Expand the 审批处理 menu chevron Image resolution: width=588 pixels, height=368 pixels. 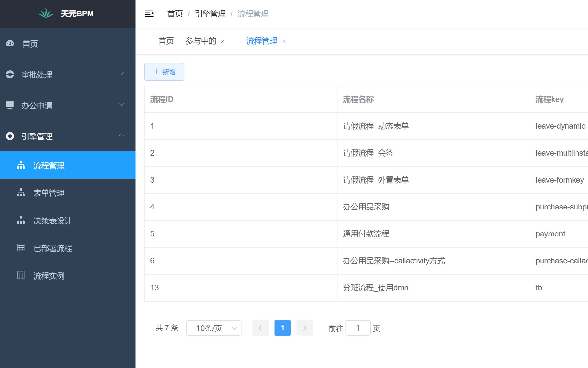coord(121,74)
